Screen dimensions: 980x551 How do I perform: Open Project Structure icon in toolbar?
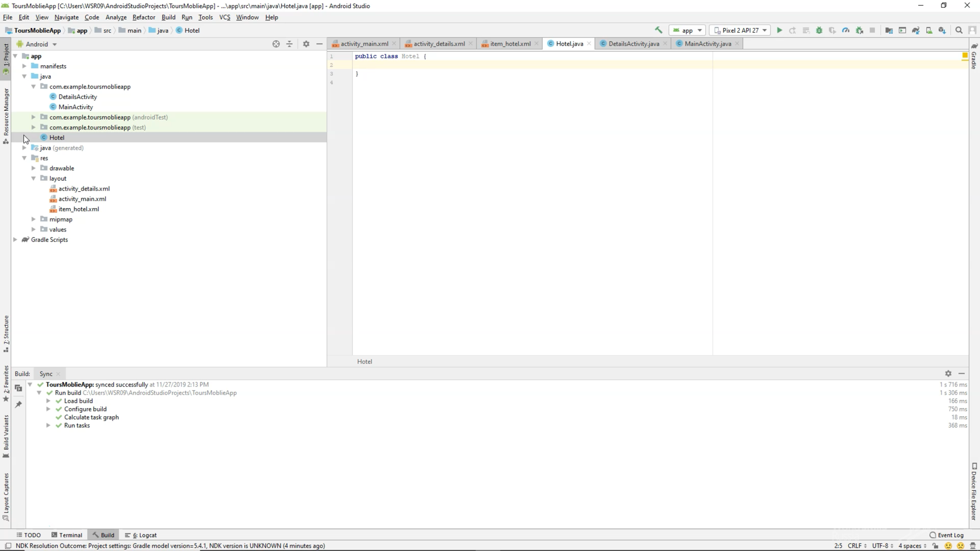(889, 30)
